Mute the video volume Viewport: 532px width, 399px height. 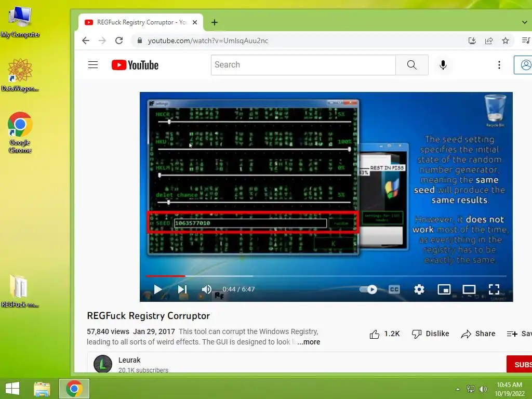pos(206,289)
